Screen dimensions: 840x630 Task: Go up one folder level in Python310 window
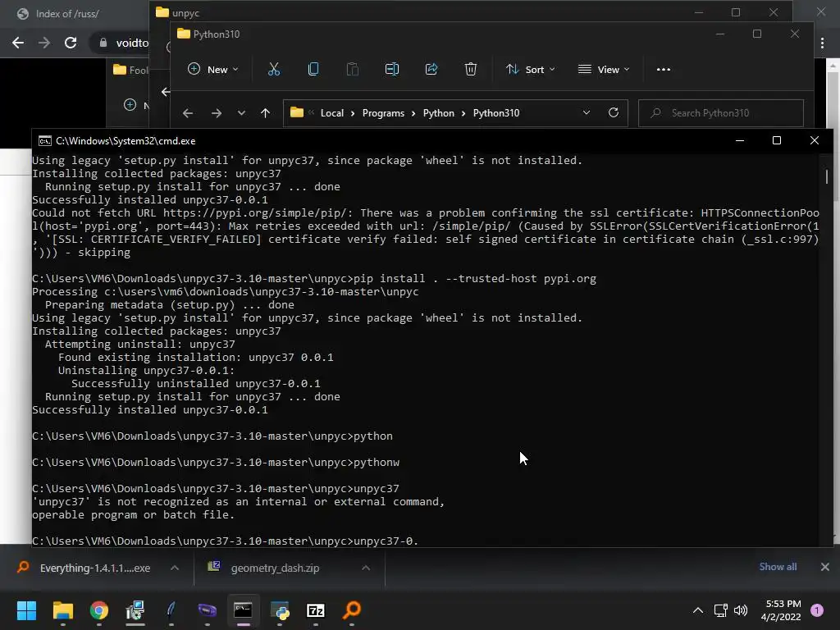pos(265,113)
